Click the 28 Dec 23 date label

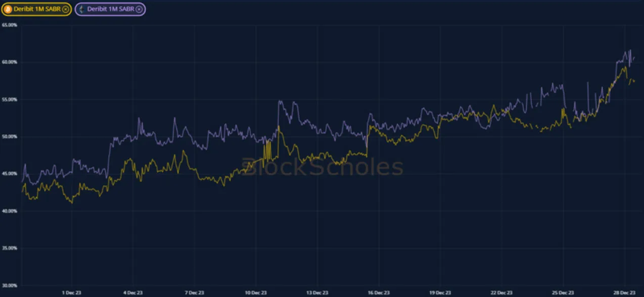coord(624,292)
